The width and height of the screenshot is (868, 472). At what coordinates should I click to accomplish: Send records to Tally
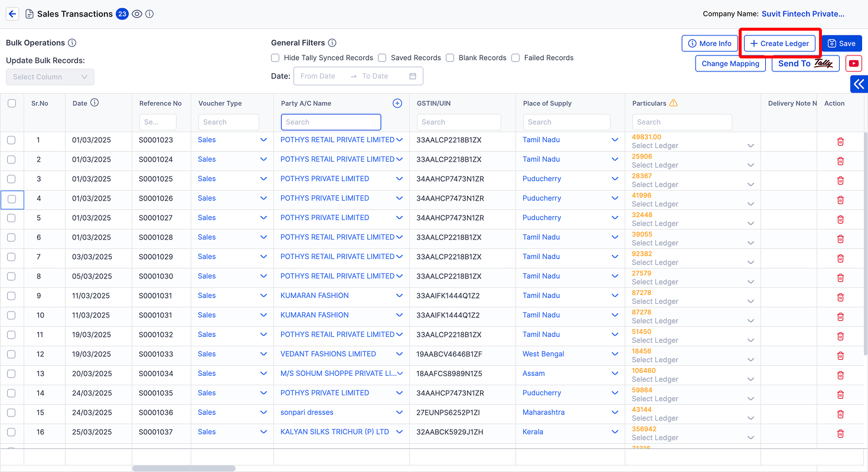pos(805,64)
